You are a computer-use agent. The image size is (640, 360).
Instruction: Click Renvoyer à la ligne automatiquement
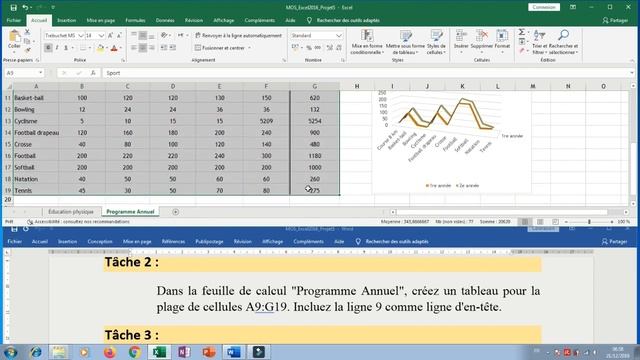[x=238, y=36]
